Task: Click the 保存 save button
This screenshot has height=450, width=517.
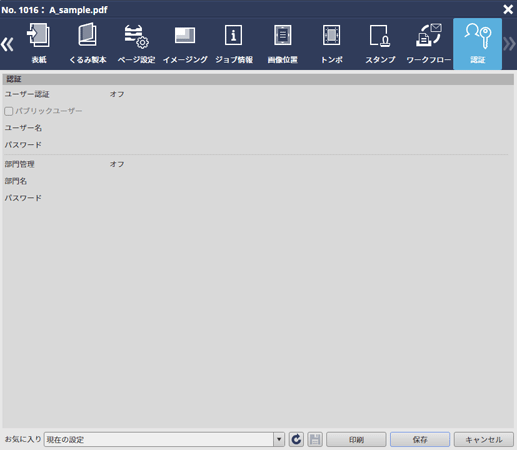Action: tap(420, 439)
